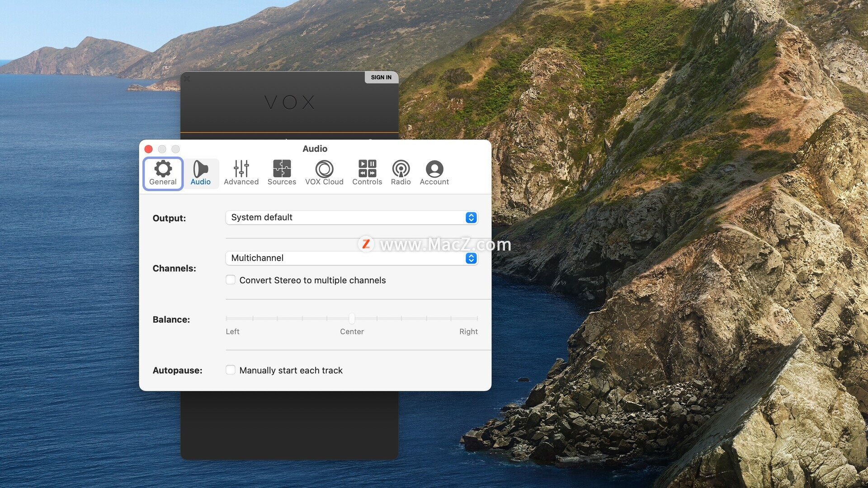Click the Balance slider thumb at Center
Image resolution: width=868 pixels, height=488 pixels.
point(352,319)
